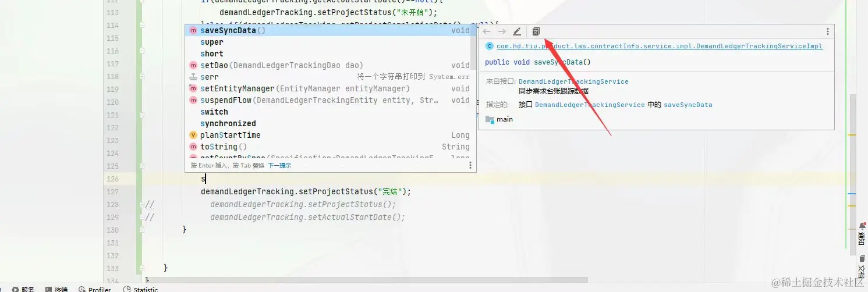Click the method icon beside saveSyncData
The width and height of the screenshot is (868, 292).
tap(193, 30)
